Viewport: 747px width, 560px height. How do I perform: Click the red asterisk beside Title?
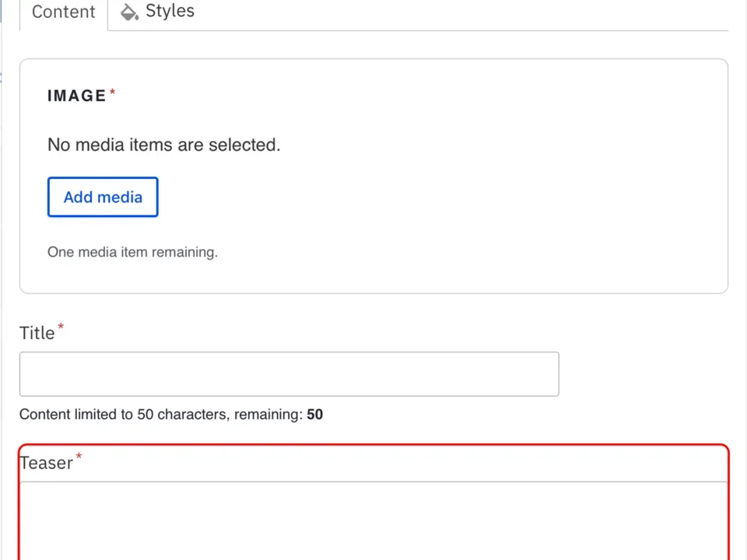coord(60,327)
